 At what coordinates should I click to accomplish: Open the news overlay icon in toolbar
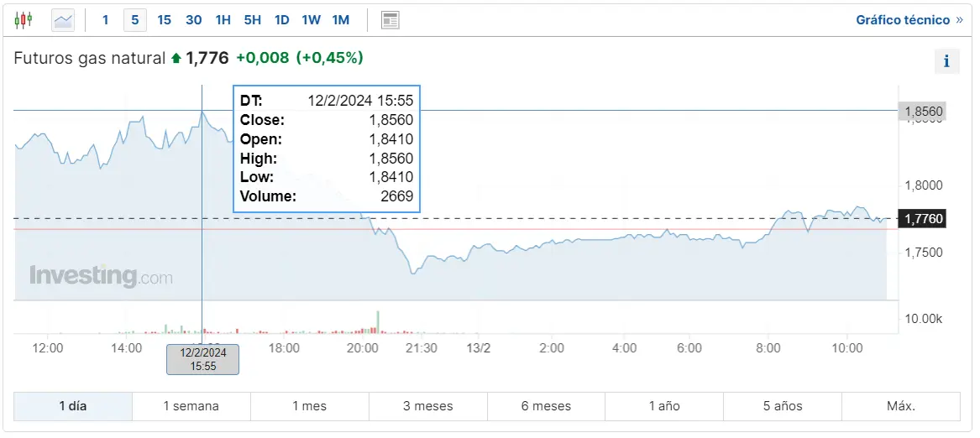click(x=390, y=19)
